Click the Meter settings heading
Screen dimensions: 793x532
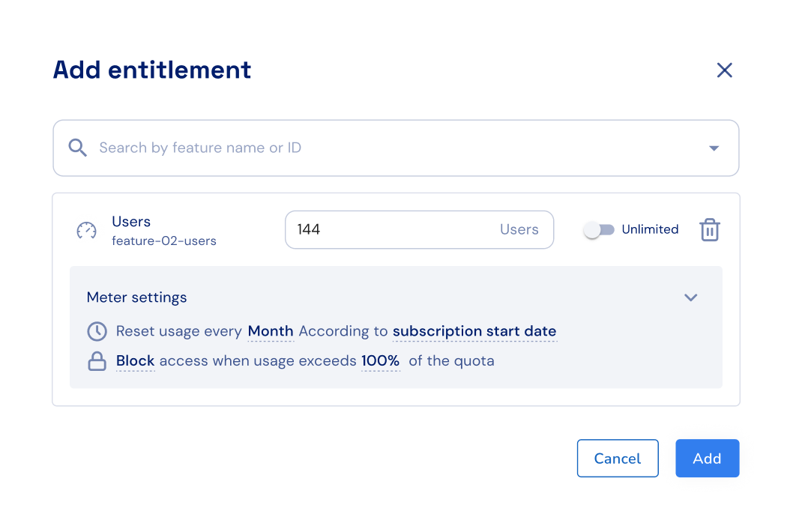coord(137,297)
